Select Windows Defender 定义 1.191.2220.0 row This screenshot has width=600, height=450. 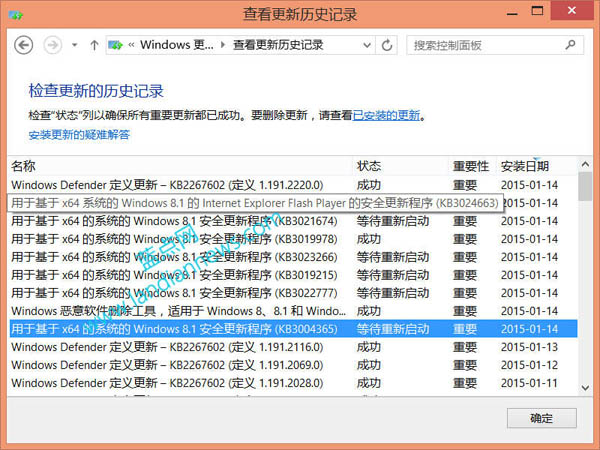pos(293,185)
